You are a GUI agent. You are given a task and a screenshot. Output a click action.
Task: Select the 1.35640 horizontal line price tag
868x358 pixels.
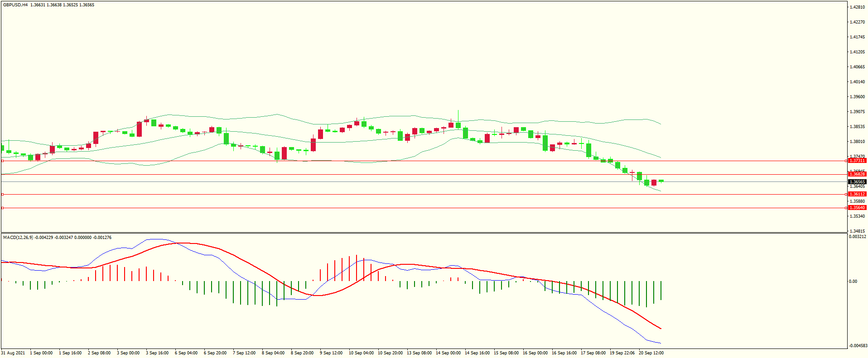click(x=857, y=208)
